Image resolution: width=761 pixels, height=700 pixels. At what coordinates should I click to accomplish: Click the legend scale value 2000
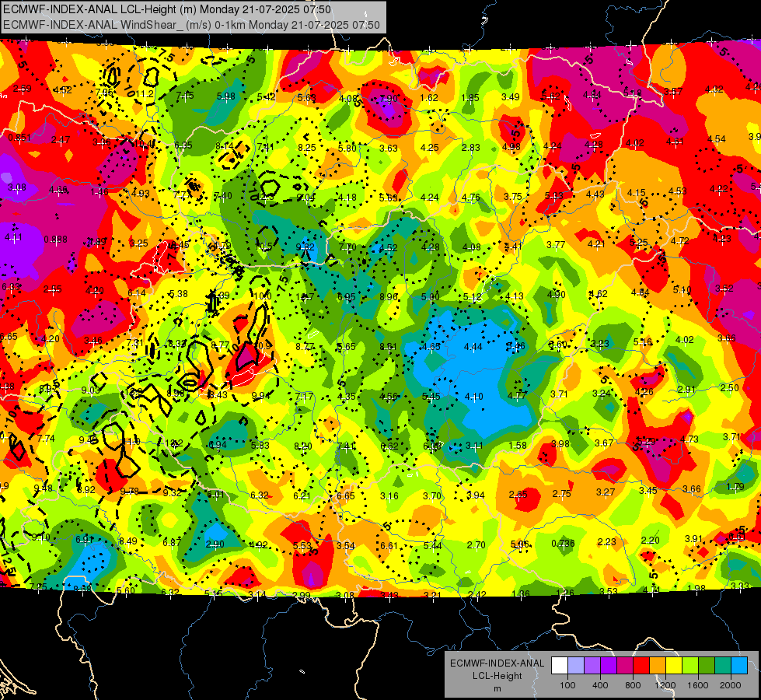731,685
